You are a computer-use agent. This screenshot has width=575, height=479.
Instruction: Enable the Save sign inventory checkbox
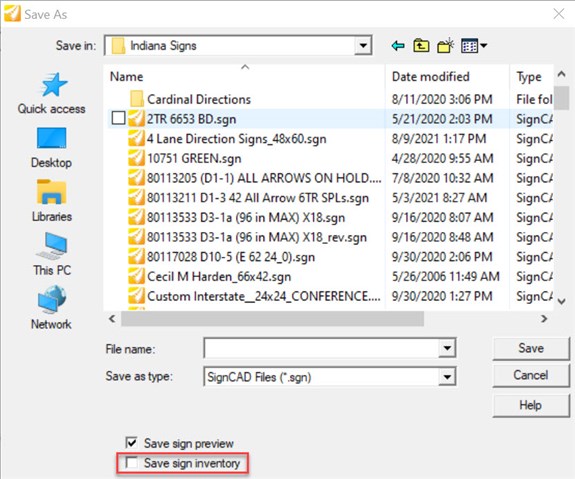(x=132, y=463)
